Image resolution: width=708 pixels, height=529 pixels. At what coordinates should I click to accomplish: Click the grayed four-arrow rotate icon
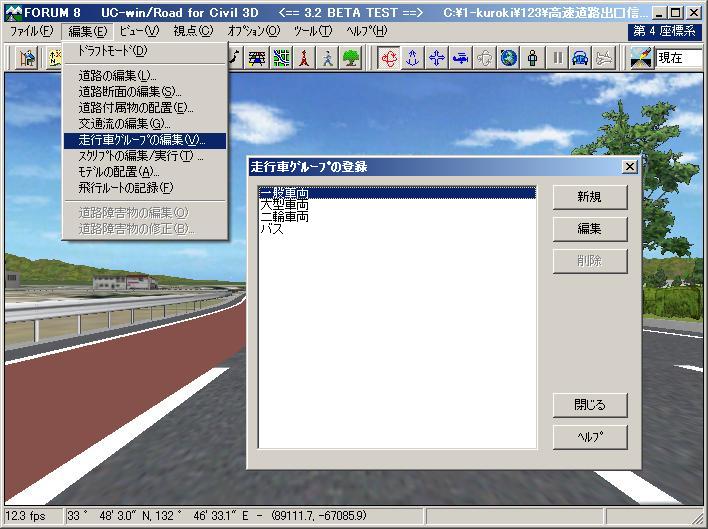(x=484, y=58)
